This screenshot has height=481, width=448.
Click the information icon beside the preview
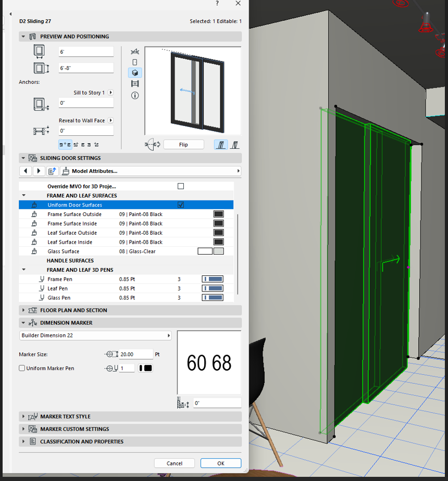pos(135,95)
